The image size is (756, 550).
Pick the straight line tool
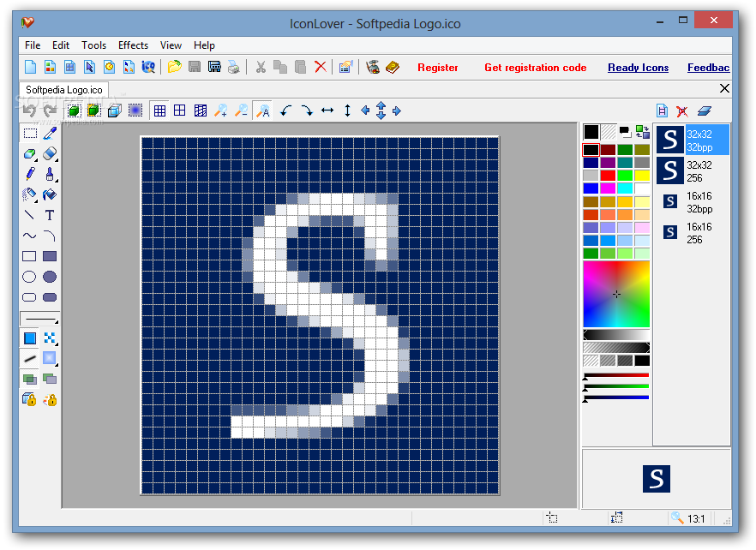tap(30, 215)
